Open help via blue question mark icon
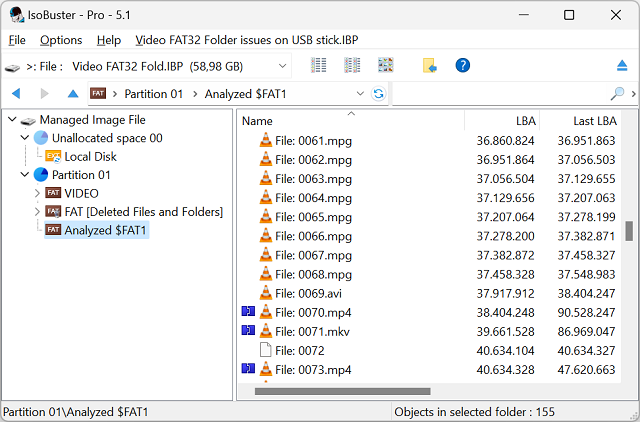This screenshot has height=422, width=640. (x=462, y=65)
